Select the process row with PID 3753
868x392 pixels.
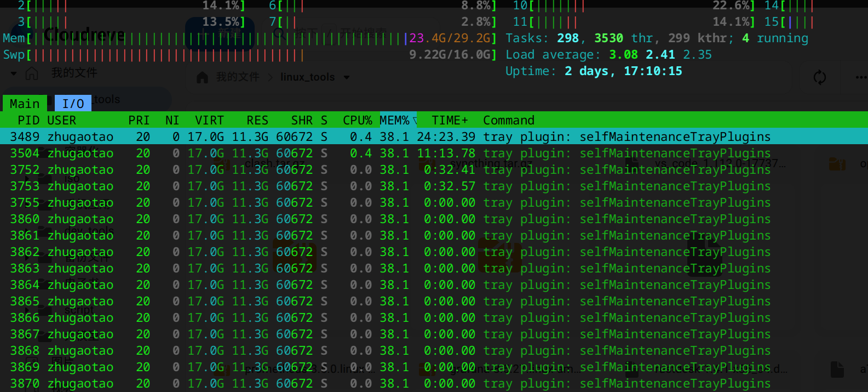434,186
